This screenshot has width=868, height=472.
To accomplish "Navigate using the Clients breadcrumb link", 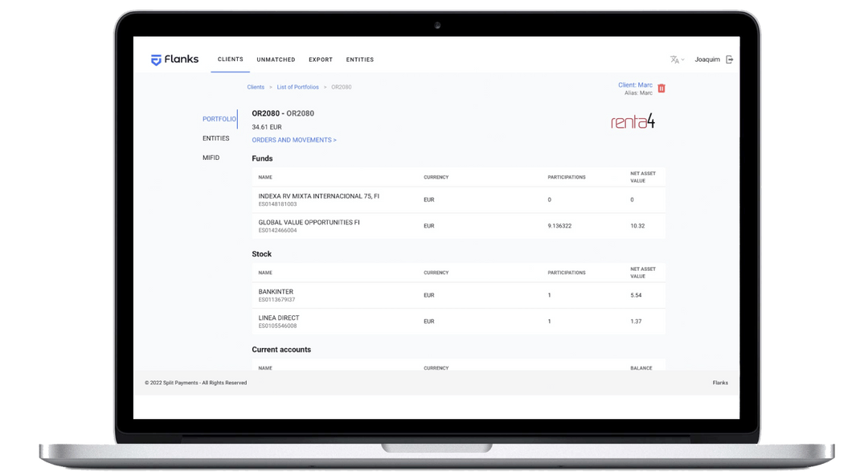I will 256,87.
